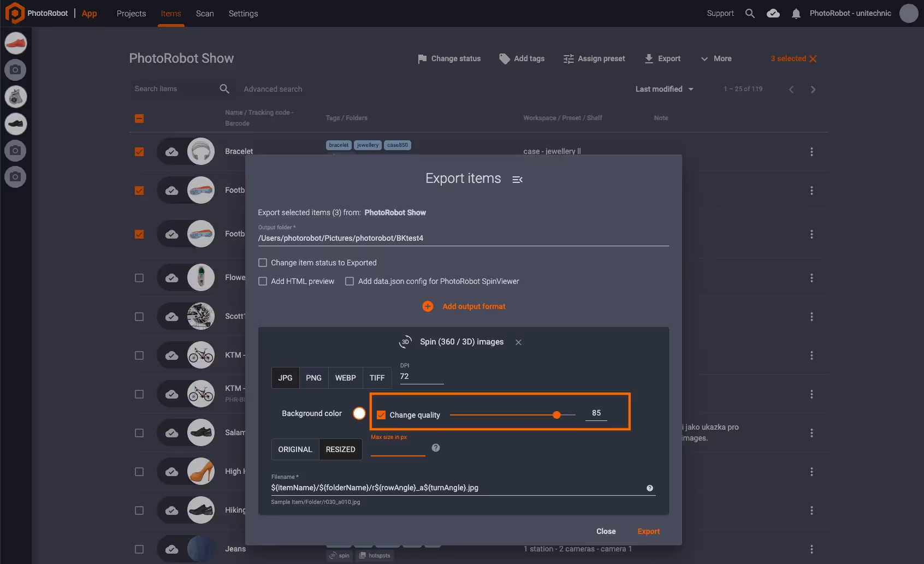Click Add output format link
This screenshot has width=924, height=564.
coord(473,306)
